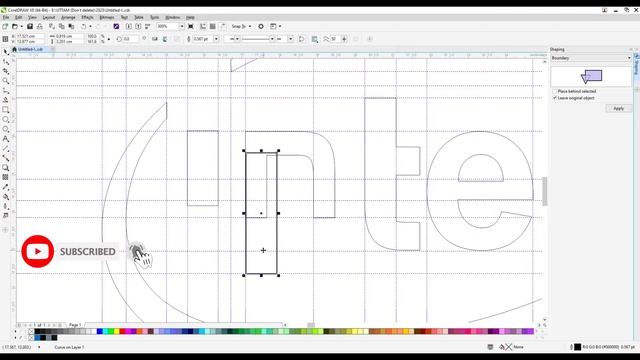Image resolution: width=640 pixels, height=360 pixels.
Task: Toggle the lock ratio button
Action: click(x=109, y=39)
